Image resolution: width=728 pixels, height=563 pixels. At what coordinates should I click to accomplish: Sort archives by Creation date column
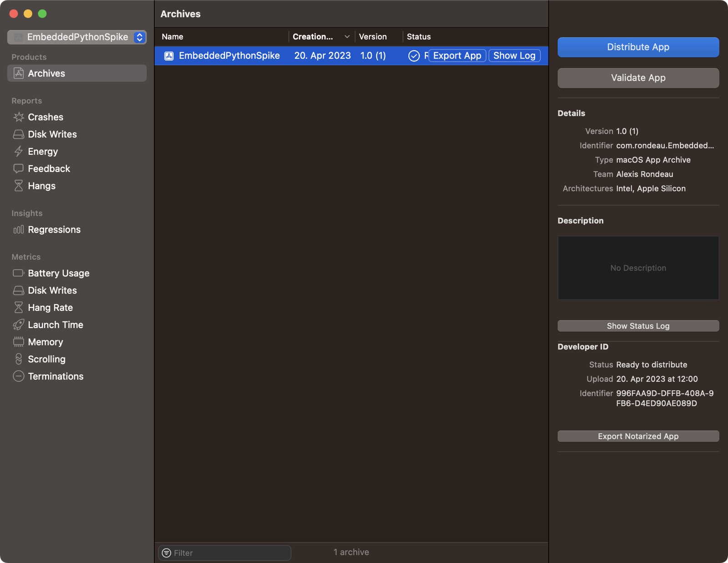[x=321, y=36]
